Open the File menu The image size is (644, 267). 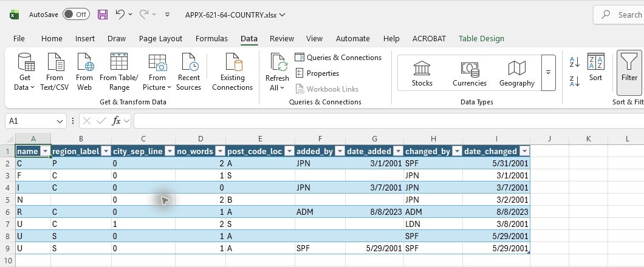click(x=19, y=39)
